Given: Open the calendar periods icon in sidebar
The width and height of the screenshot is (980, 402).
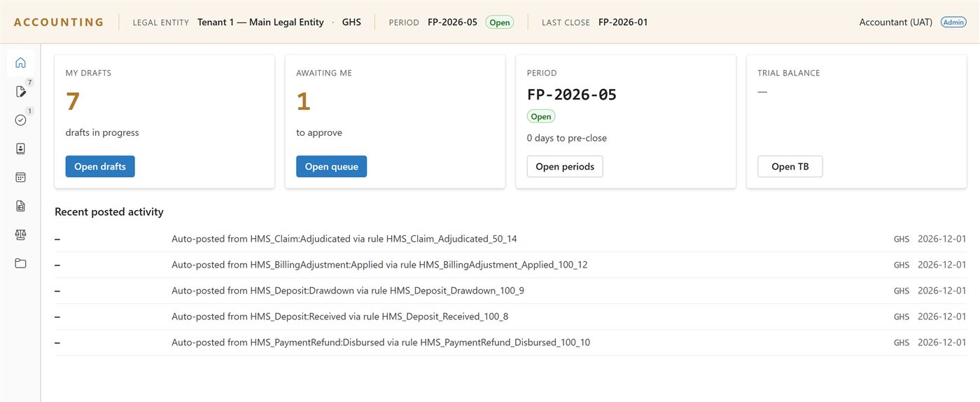Looking at the screenshot, I should pyautogui.click(x=20, y=177).
